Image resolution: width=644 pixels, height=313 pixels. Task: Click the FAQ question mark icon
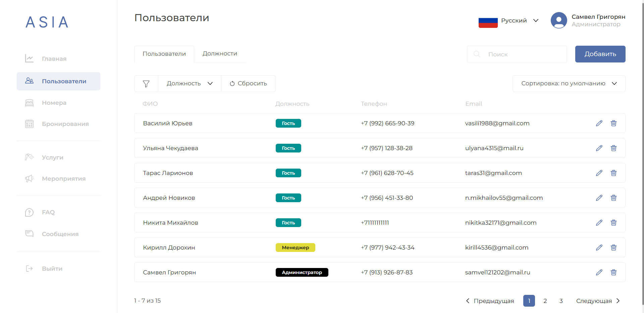point(30,212)
